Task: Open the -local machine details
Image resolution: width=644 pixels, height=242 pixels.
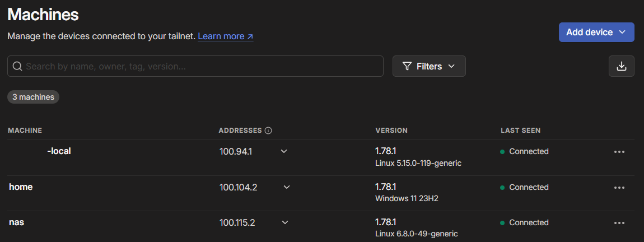Action: (x=58, y=151)
